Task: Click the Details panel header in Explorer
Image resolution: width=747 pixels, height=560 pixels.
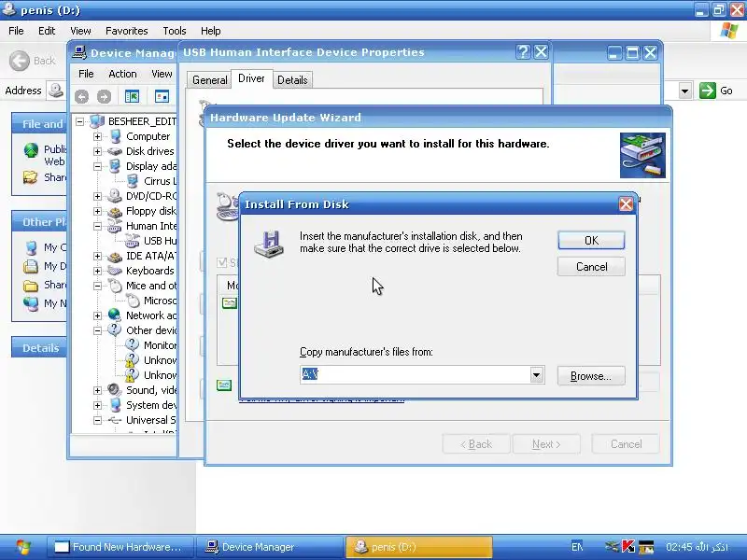Action: (40, 347)
